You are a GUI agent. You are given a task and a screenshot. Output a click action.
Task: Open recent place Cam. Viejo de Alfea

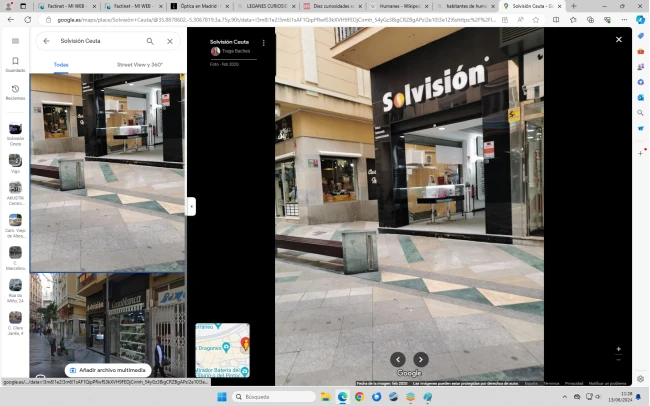15,226
